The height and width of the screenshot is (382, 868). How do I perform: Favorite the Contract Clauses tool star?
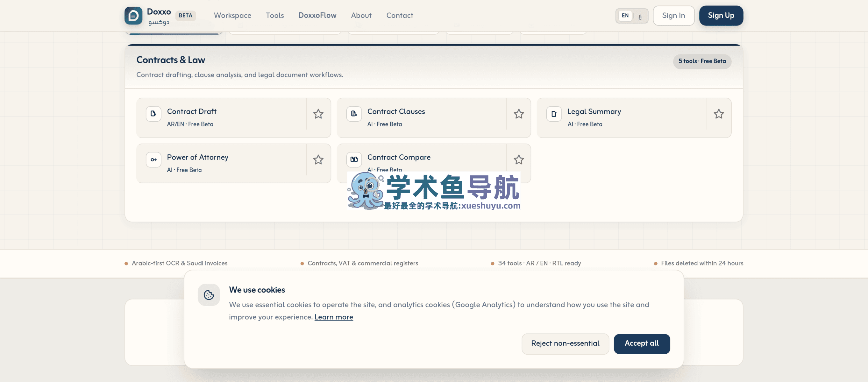point(519,114)
